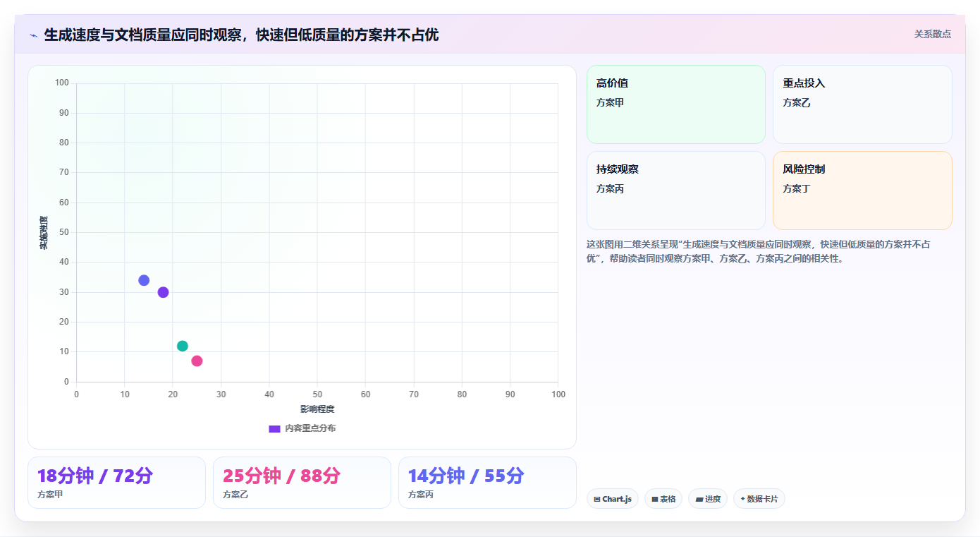This screenshot has height=537, width=980.
Task: Click the icon inside the Chart.js chip
Action: [597, 499]
